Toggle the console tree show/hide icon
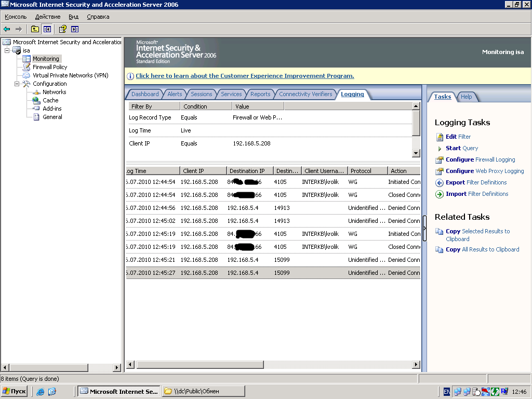Image resolution: width=532 pixels, height=399 pixels. point(47,29)
